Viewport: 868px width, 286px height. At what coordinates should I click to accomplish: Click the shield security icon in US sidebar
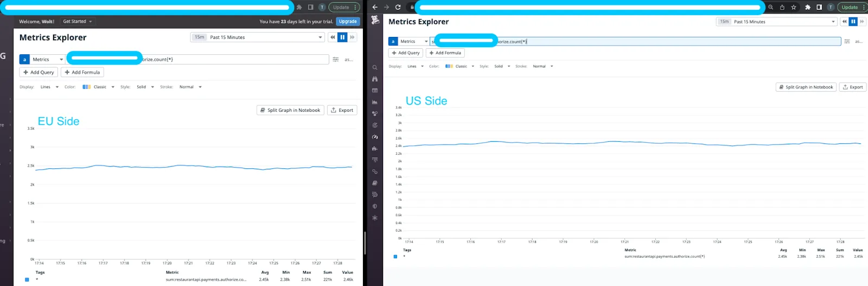point(375,206)
